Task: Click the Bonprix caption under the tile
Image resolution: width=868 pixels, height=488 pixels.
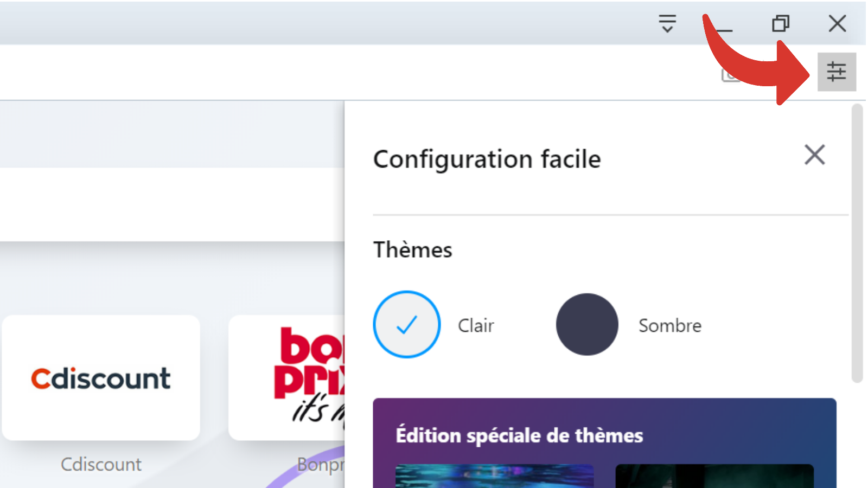Action: 320,464
